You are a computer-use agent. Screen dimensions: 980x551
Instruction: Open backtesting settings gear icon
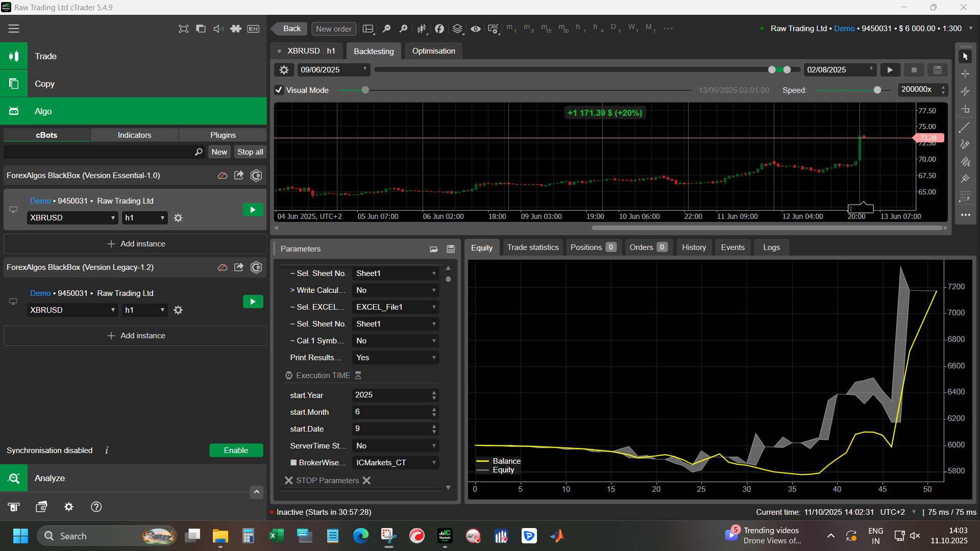284,70
